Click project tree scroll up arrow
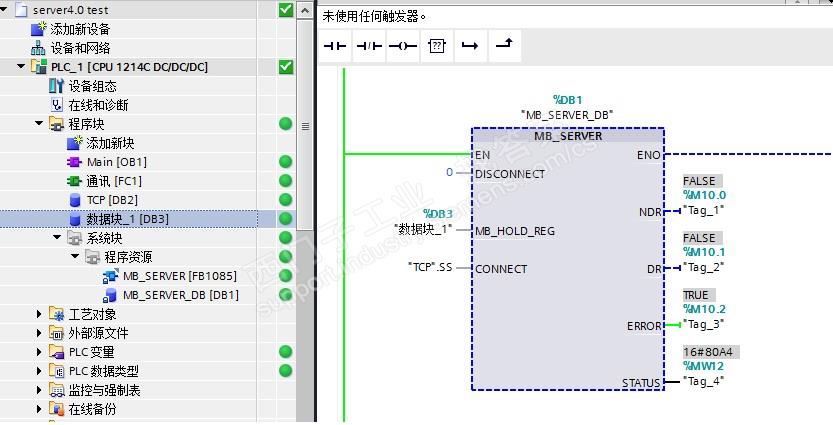833x425 pixels. pyautogui.click(x=305, y=11)
